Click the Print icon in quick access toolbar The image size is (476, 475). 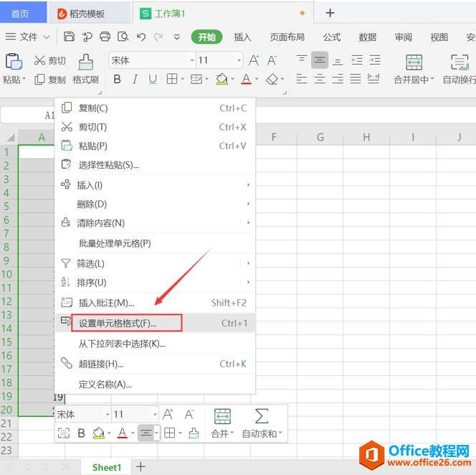(105, 37)
